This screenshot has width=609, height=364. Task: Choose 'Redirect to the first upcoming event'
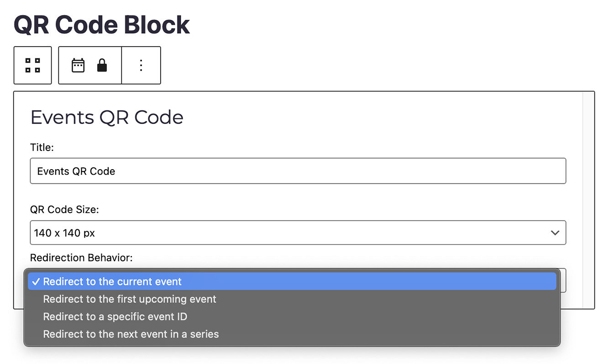click(x=130, y=299)
